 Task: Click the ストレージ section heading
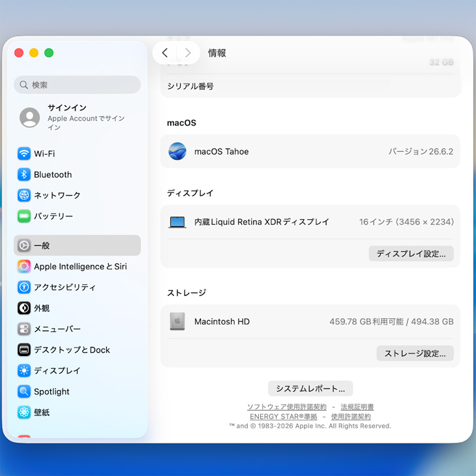click(186, 293)
